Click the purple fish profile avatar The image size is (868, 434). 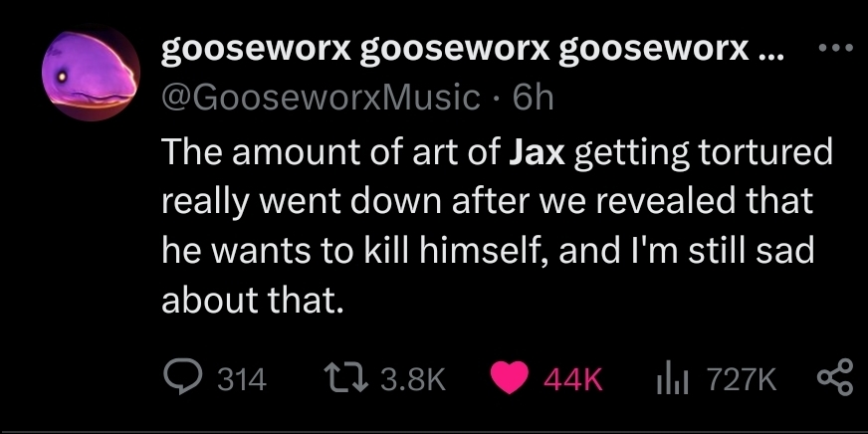tap(91, 72)
